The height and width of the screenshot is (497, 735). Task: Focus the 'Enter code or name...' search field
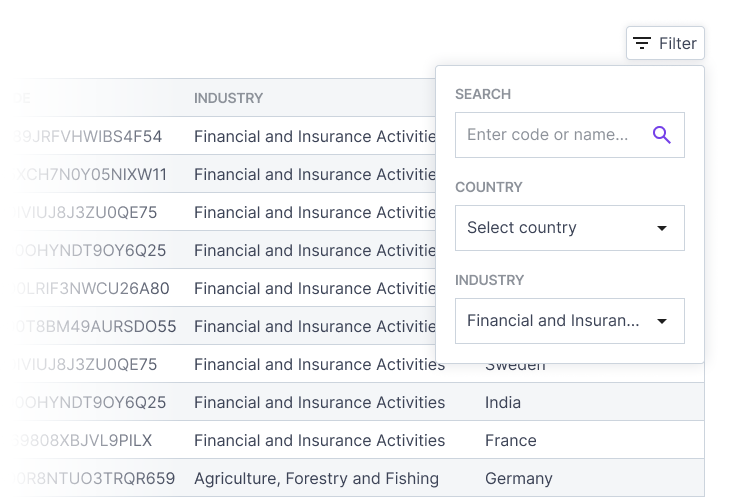coord(570,135)
